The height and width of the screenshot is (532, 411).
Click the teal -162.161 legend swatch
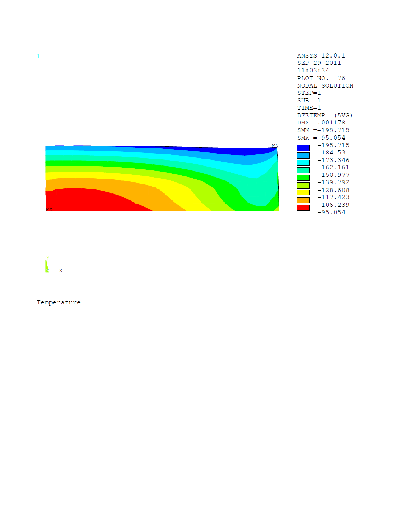coord(303,170)
